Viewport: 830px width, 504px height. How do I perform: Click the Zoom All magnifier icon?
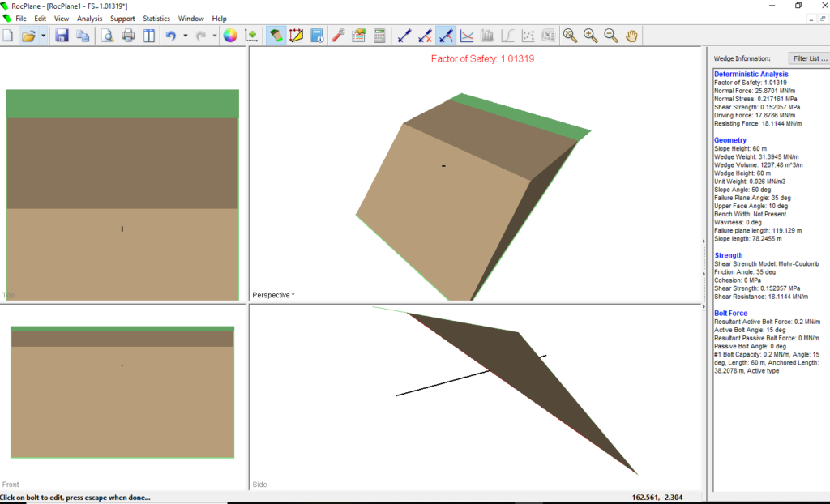570,36
